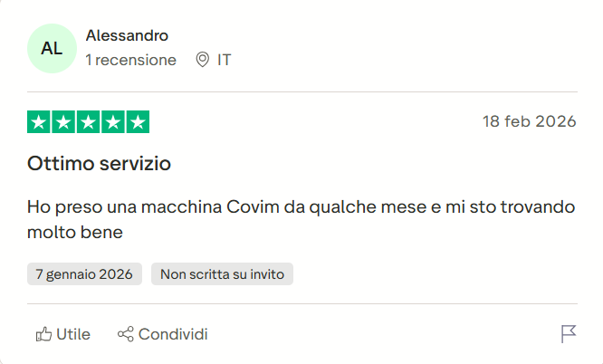The height and width of the screenshot is (364, 603).
Task: Flag this review using the flag icon
Action: (569, 334)
